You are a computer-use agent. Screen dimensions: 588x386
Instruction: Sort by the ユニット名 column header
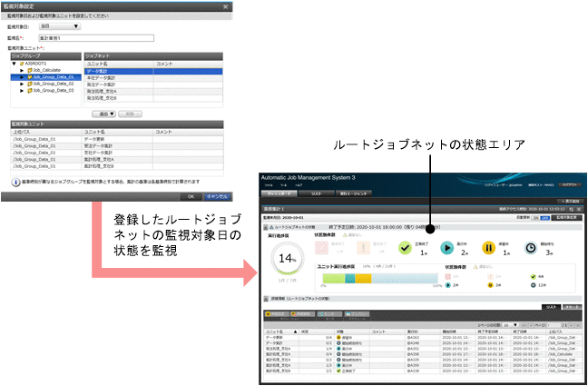click(x=281, y=332)
